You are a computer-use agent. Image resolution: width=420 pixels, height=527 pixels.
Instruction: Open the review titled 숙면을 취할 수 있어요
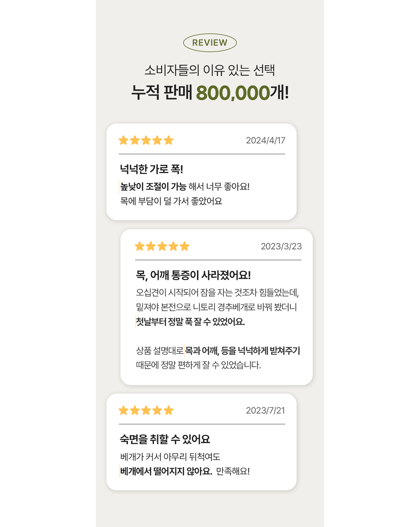point(165,439)
